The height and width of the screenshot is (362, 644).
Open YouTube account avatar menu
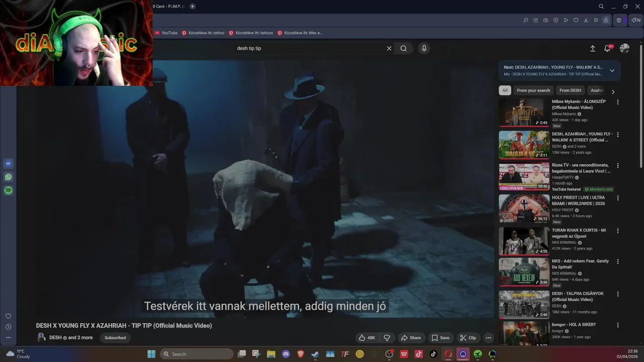pos(624,48)
